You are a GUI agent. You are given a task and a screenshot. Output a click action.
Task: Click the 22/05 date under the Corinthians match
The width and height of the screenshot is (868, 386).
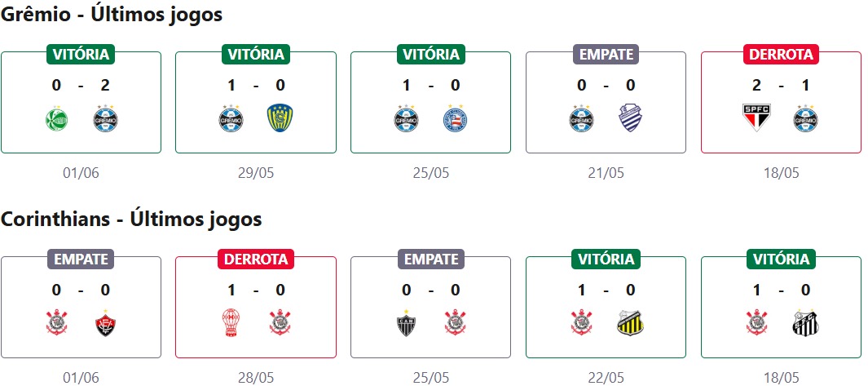coord(606,377)
